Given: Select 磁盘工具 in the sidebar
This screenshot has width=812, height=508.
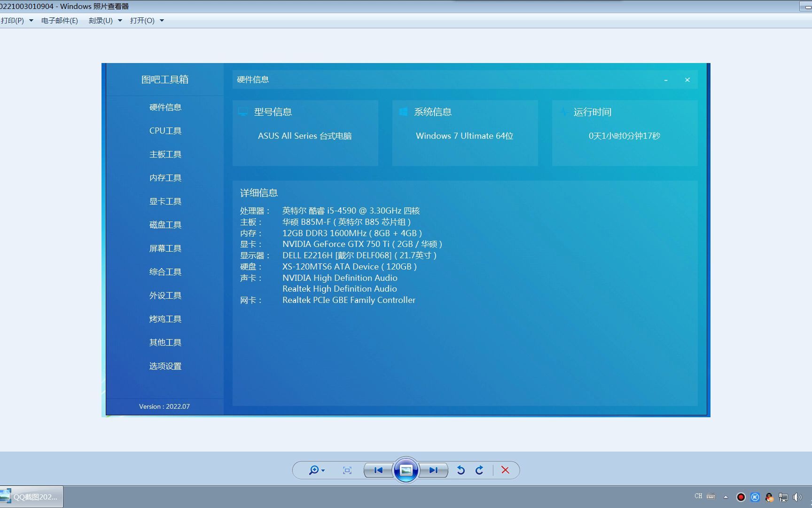Looking at the screenshot, I should pyautogui.click(x=165, y=225).
